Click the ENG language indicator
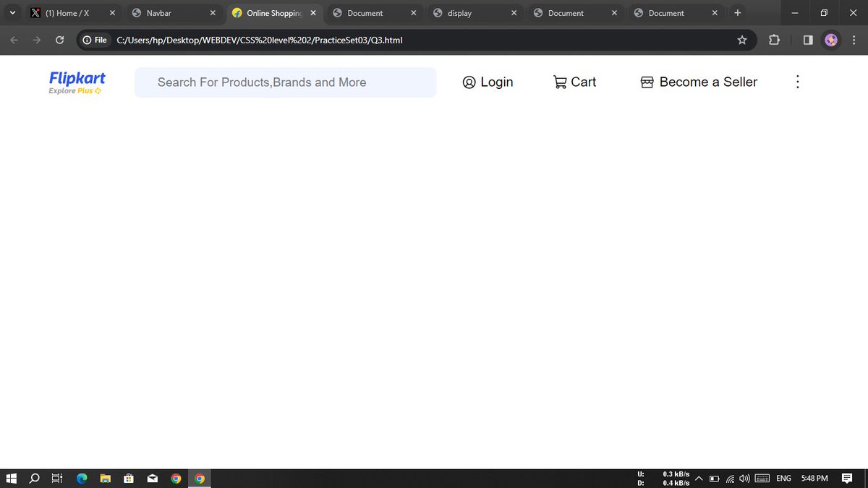 tap(783, 479)
